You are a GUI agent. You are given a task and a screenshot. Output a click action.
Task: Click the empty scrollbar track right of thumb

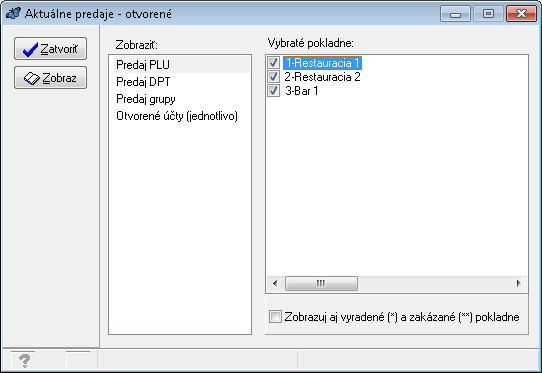point(434,283)
